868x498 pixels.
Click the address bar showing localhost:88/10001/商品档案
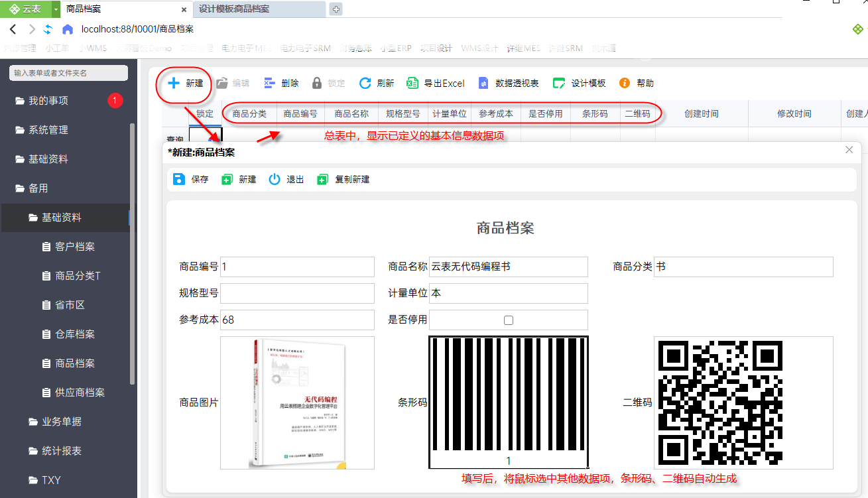tap(137, 29)
